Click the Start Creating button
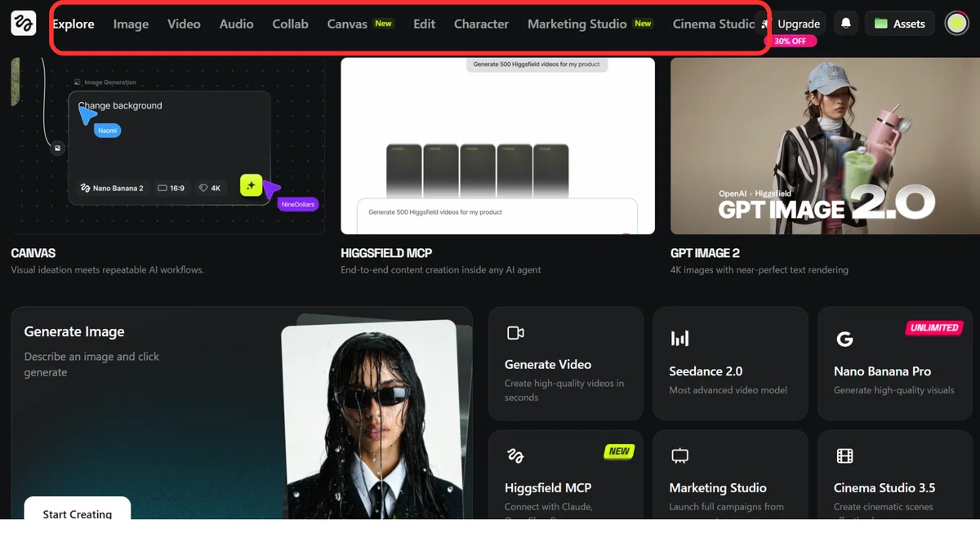The image size is (980, 551). click(x=78, y=509)
